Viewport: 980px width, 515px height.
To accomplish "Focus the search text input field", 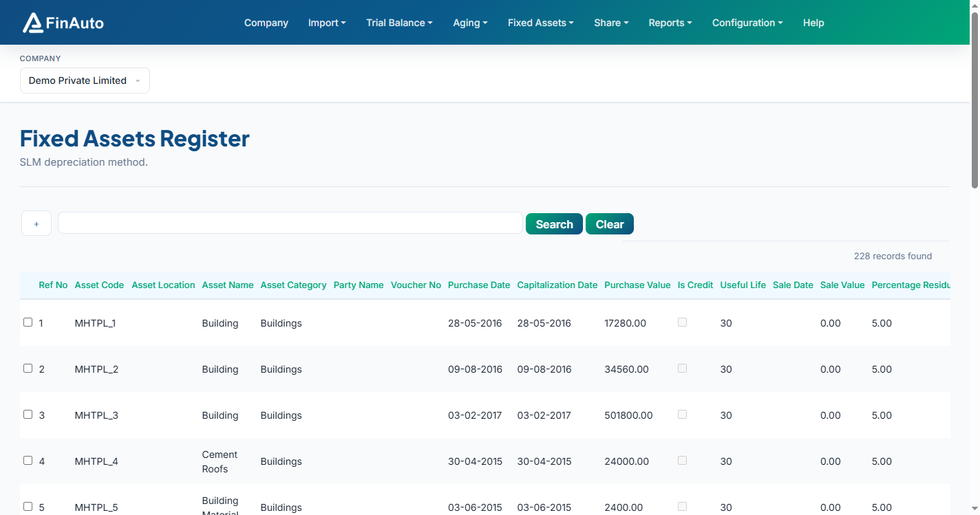I will click(x=290, y=223).
